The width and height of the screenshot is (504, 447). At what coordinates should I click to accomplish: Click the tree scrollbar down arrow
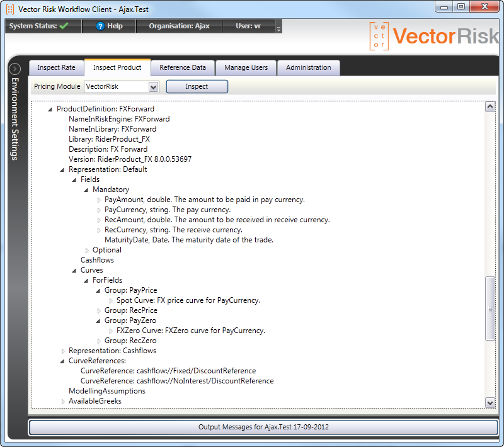[490, 403]
